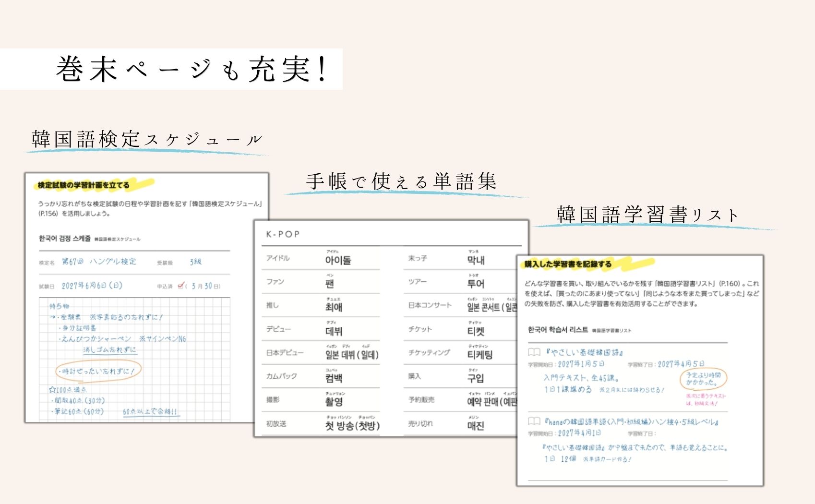Click the handwritten line 1日 12個
Screen dimensions: 815x504
click(560, 459)
